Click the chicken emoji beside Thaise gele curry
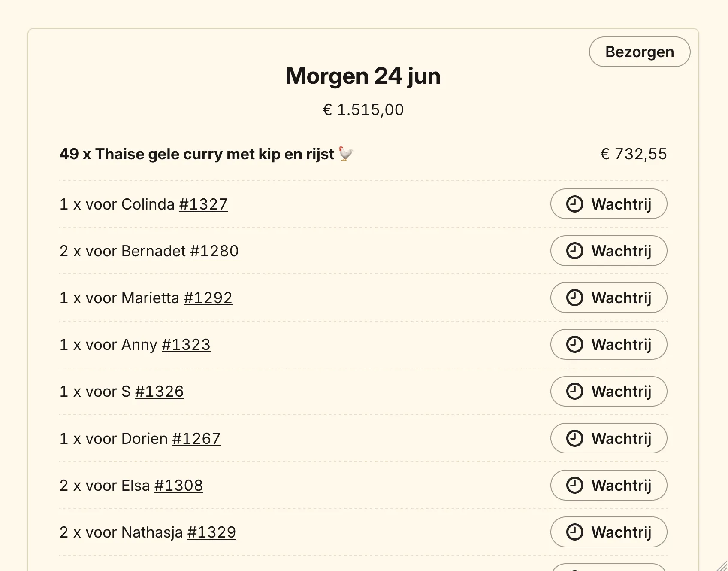728x571 pixels. [346, 154]
